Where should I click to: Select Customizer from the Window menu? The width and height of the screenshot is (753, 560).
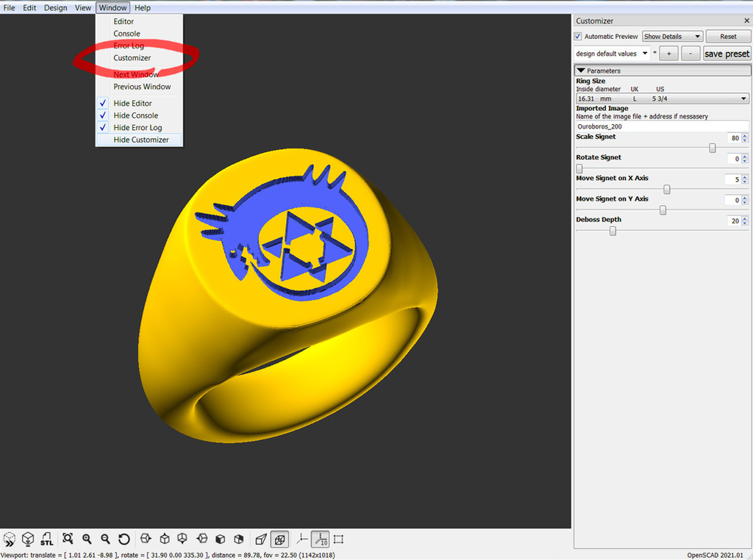pos(132,57)
